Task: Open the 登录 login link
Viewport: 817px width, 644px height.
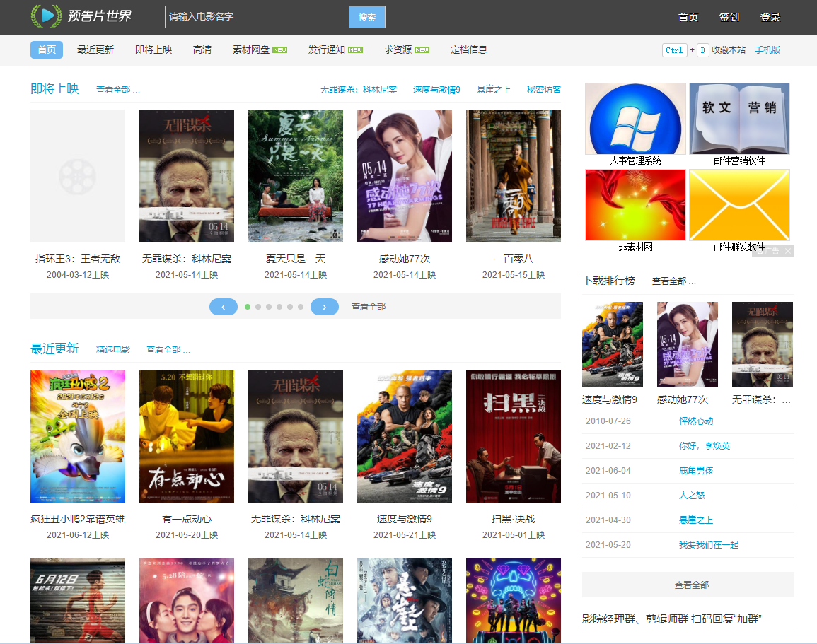Action: [x=770, y=17]
